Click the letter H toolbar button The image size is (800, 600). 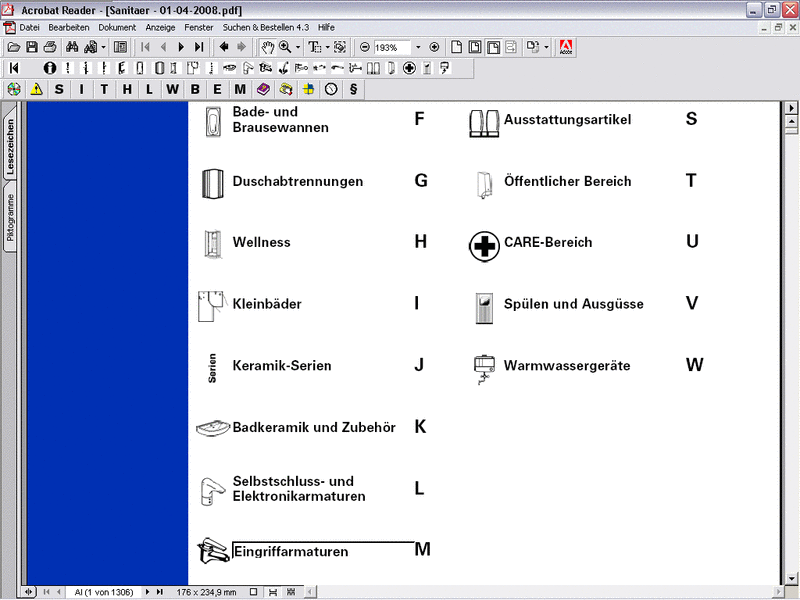(127, 89)
